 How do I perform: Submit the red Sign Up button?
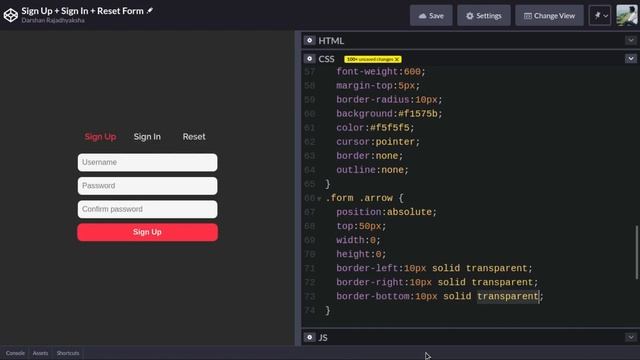tap(147, 232)
